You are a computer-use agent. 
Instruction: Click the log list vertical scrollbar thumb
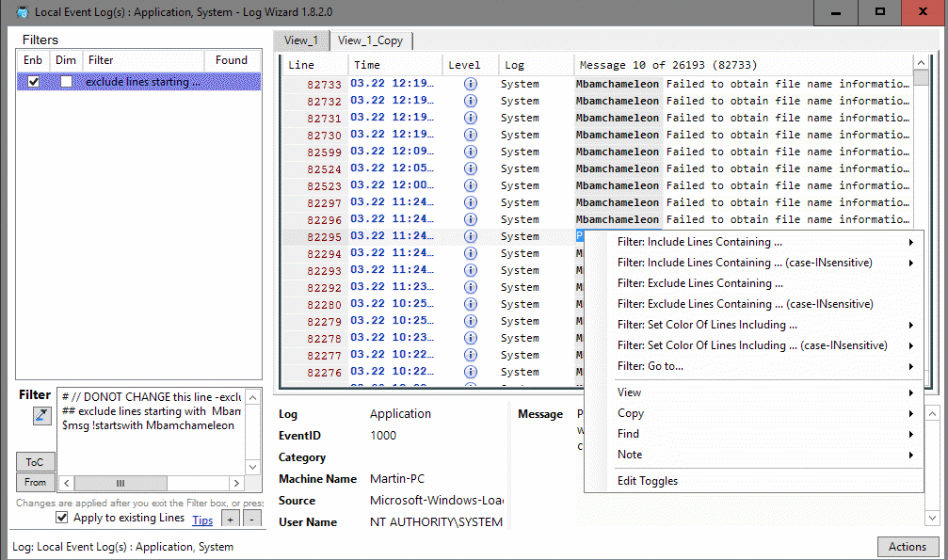(921, 77)
